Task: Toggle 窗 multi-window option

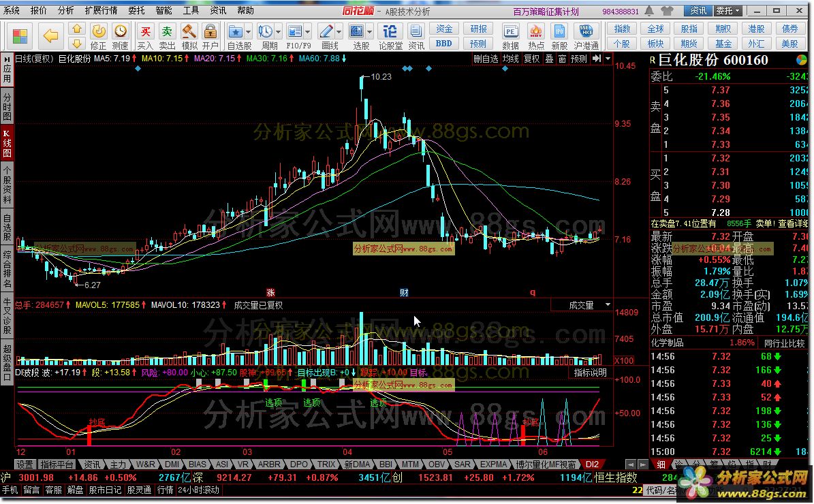Action: 562,59
